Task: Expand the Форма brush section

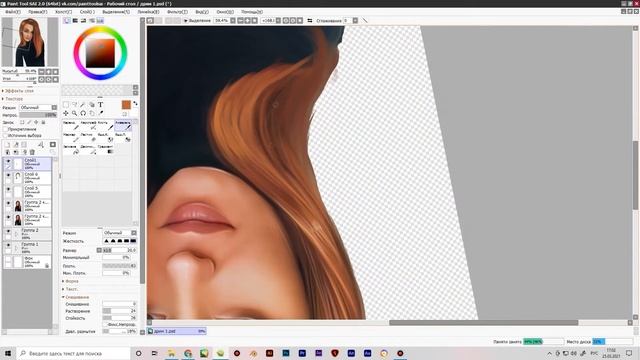Action: click(x=70, y=281)
